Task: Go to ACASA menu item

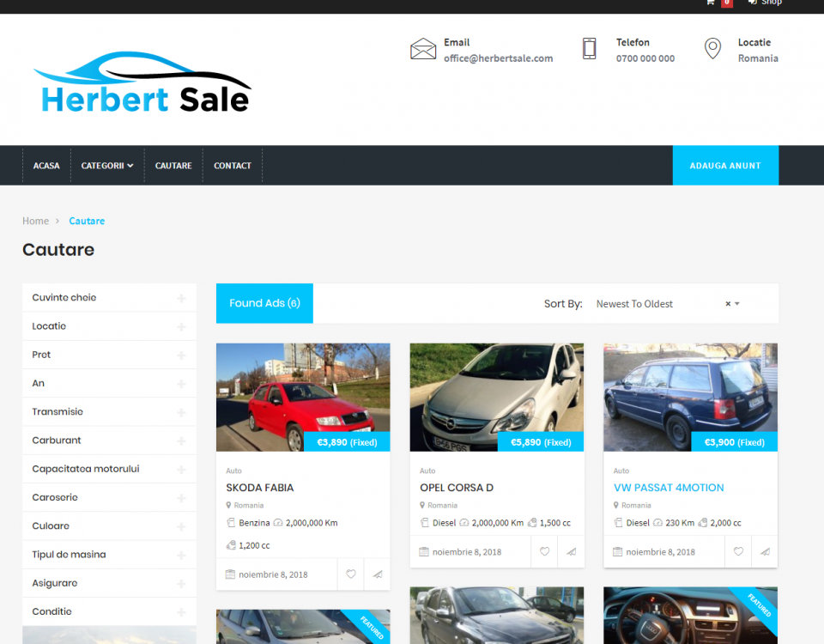Action: [x=46, y=166]
